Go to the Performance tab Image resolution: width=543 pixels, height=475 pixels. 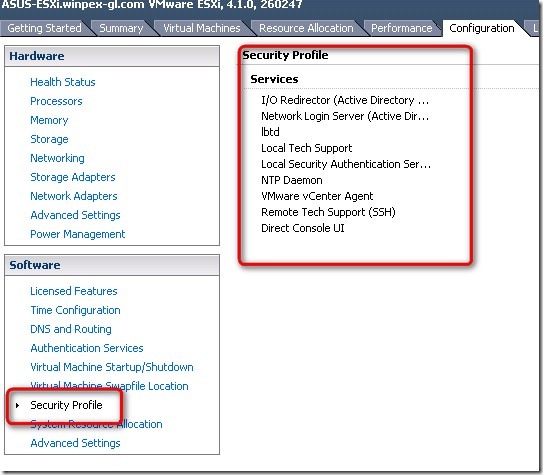click(x=402, y=28)
